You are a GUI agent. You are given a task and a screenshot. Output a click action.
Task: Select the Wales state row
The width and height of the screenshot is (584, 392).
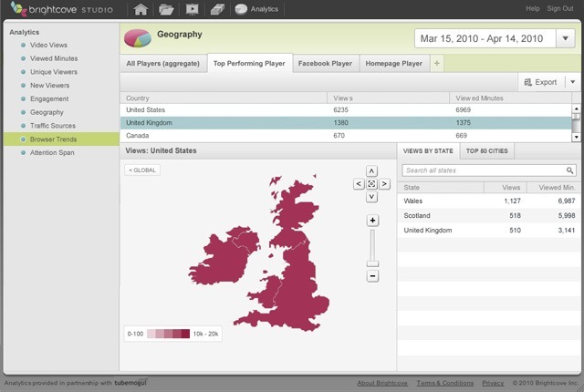tap(489, 201)
